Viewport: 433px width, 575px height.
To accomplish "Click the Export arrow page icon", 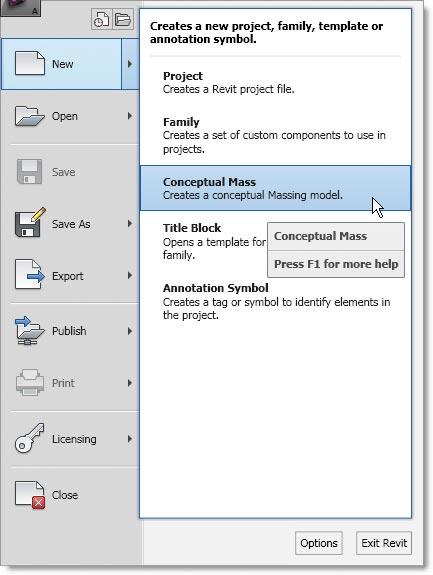I will tap(30, 276).
